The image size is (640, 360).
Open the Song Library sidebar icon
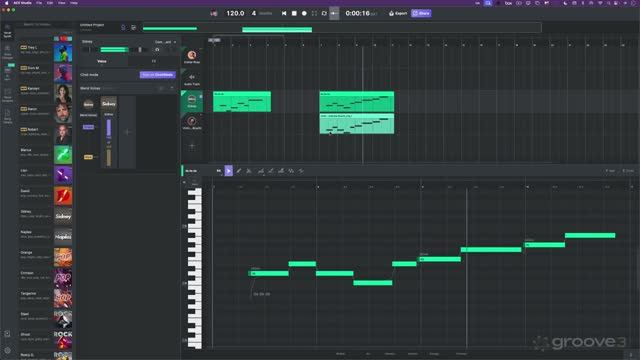pyautogui.click(x=7, y=117)
